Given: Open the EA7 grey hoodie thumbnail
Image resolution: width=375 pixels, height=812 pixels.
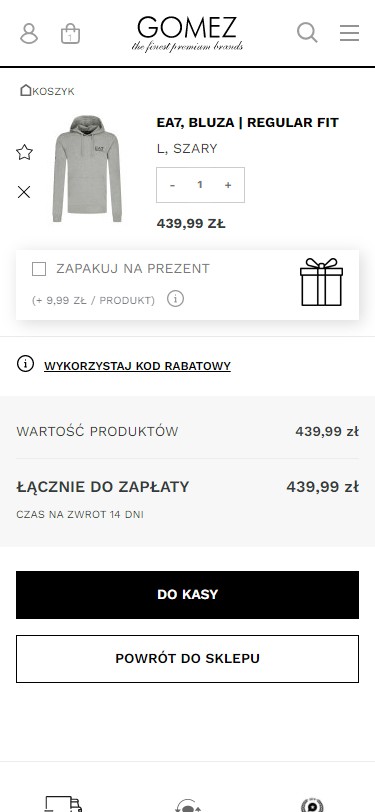Looking at the screenshot, I should [87, 169].
